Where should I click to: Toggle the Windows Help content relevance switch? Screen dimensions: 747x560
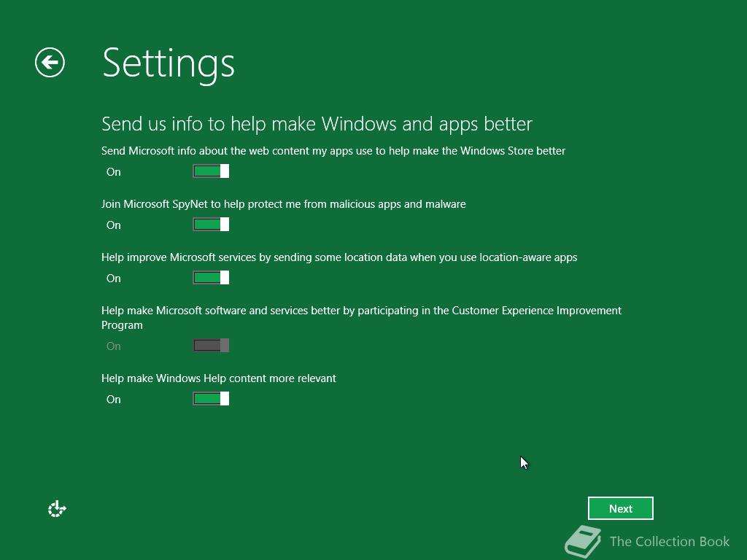point(211,399)
